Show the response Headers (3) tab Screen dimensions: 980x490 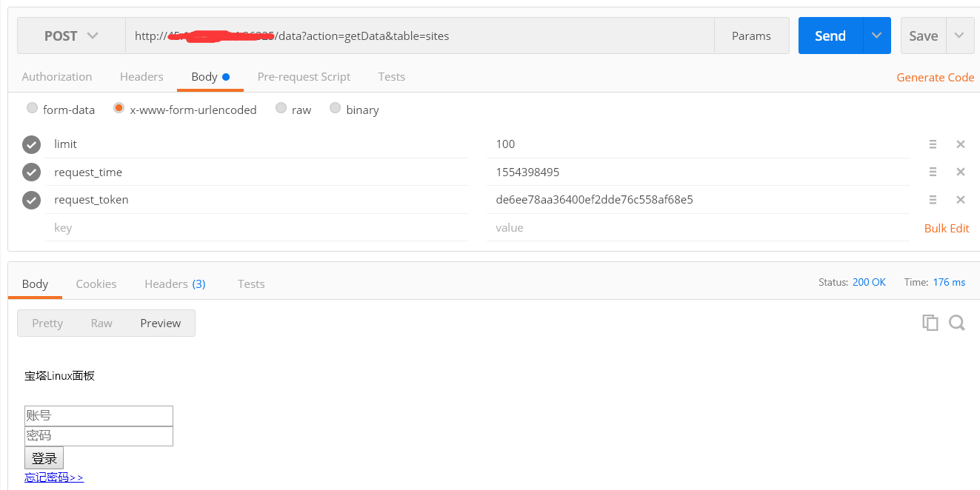175,283
